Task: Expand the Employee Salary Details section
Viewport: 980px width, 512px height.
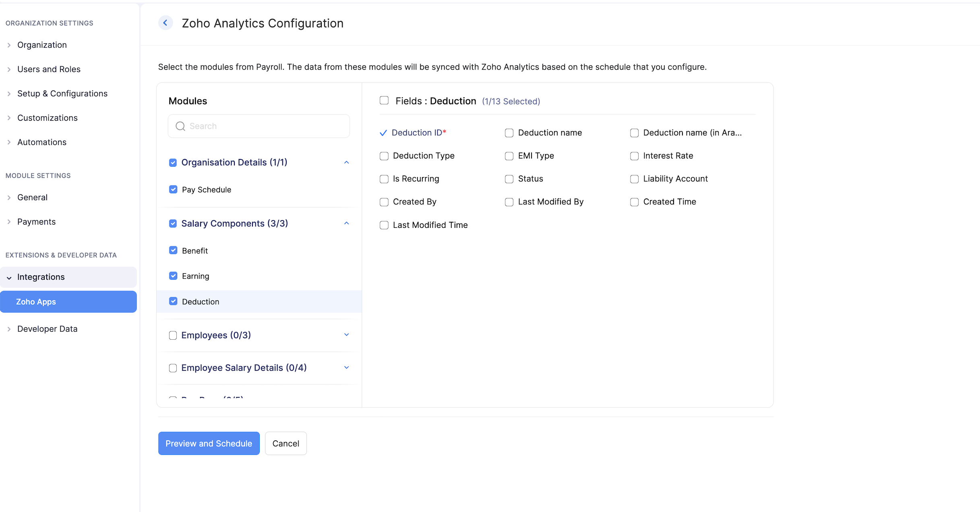Action: point(346,367)
